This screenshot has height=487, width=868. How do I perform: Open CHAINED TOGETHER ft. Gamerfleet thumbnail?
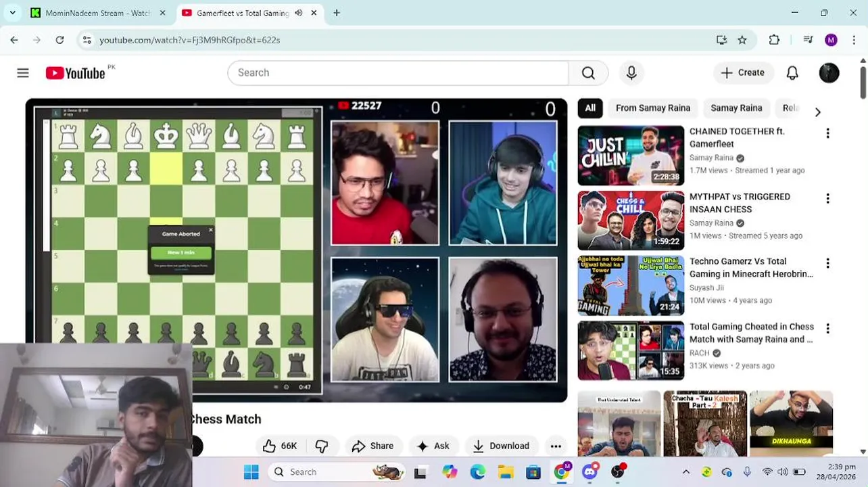point(631,156)
